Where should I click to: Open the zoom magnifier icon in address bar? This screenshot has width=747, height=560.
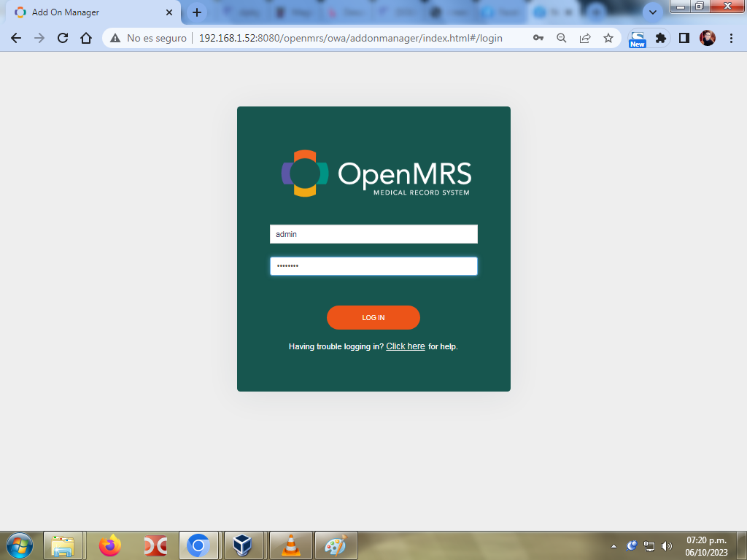coord(562,38)
